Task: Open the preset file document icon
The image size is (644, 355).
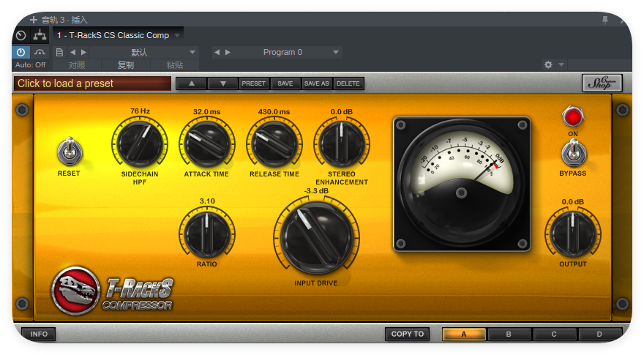Action: [x=59, y=52]
